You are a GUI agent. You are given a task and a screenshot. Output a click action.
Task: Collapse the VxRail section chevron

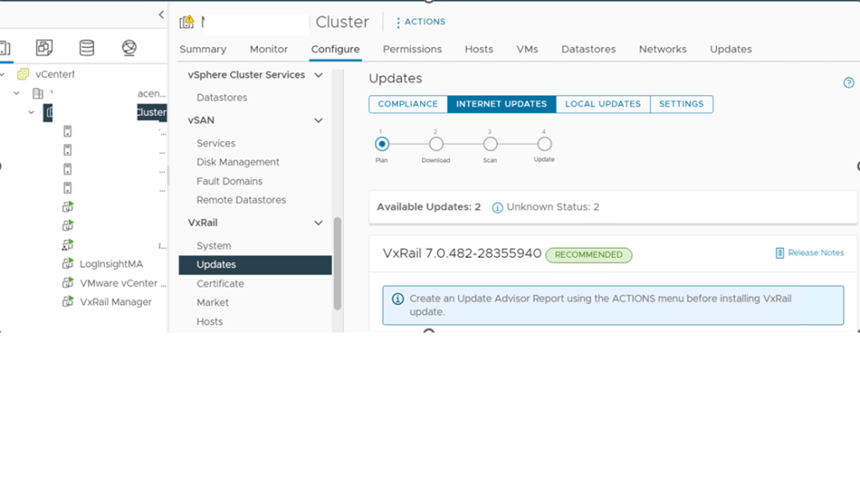tap(319, 223)
